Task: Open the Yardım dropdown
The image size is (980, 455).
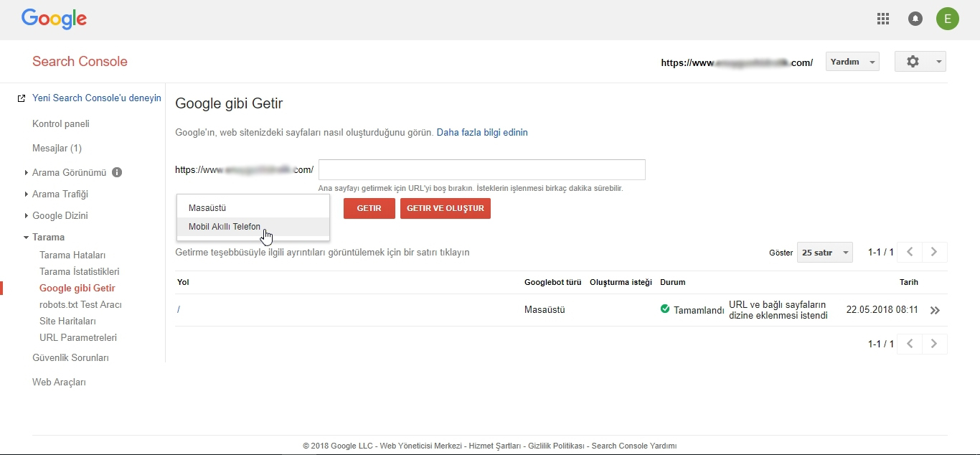Action: [x=852, y=62]
